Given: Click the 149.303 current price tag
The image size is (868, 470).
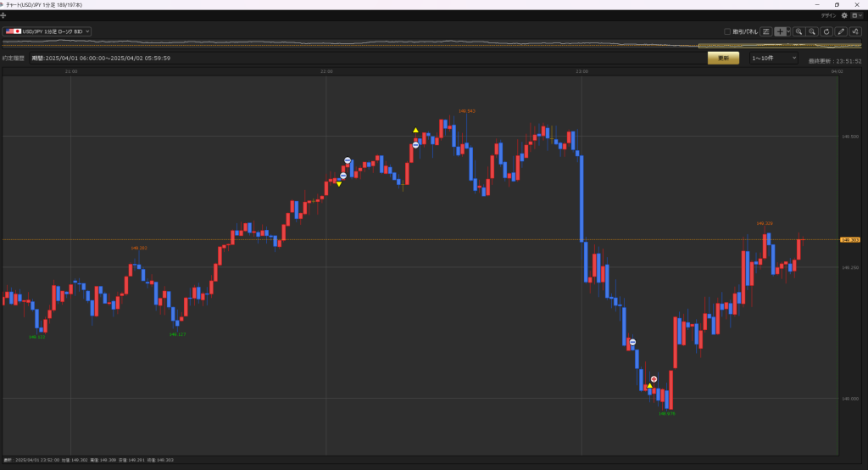Looking at the screenshot, I should pos(849,240).
